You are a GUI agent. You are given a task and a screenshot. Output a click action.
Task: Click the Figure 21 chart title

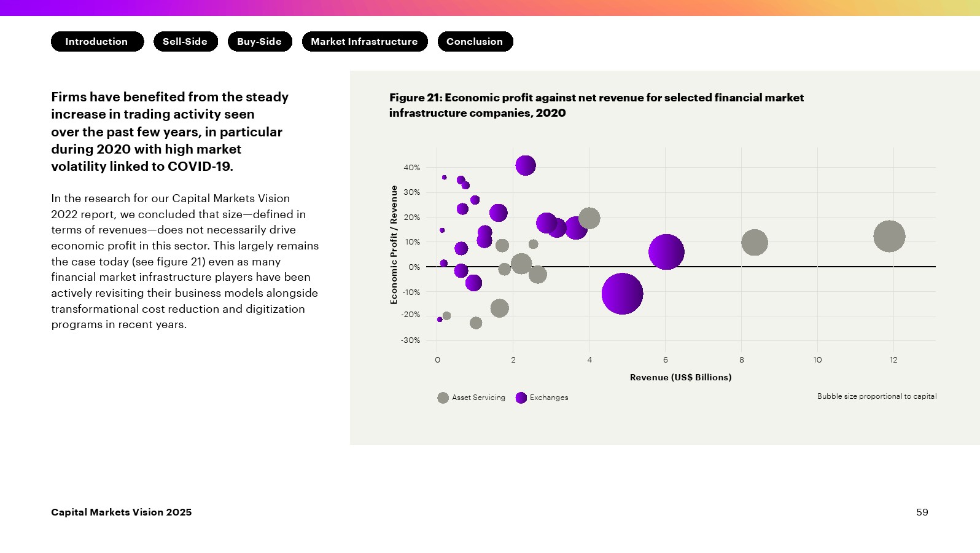click(x=596, y=105)
